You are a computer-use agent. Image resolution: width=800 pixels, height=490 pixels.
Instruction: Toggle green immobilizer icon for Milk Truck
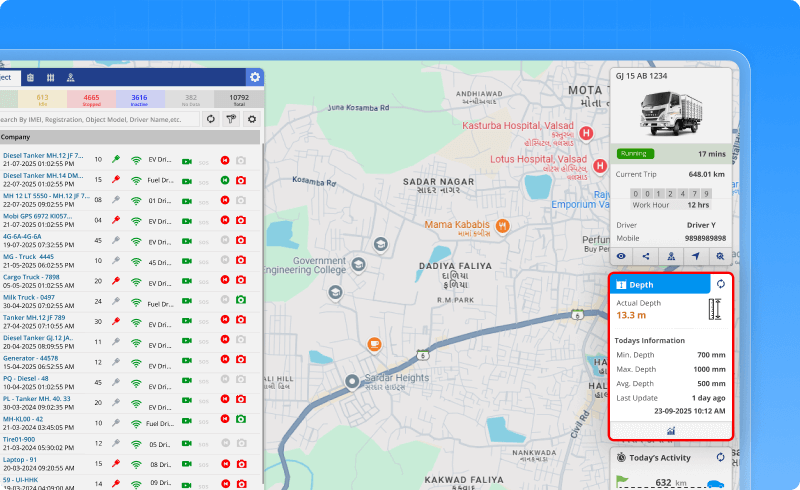(x=240, y=299)
